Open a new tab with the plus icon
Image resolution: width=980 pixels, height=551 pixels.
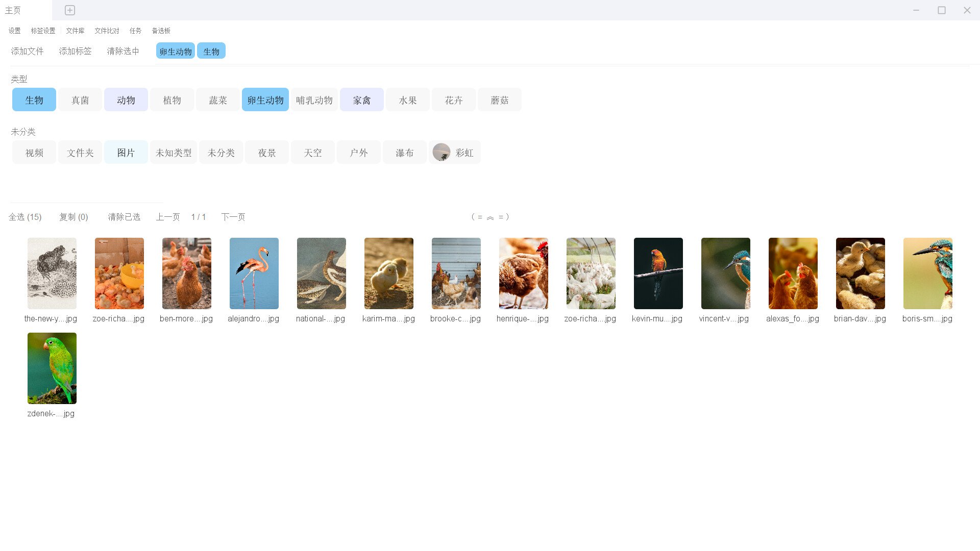69,10
